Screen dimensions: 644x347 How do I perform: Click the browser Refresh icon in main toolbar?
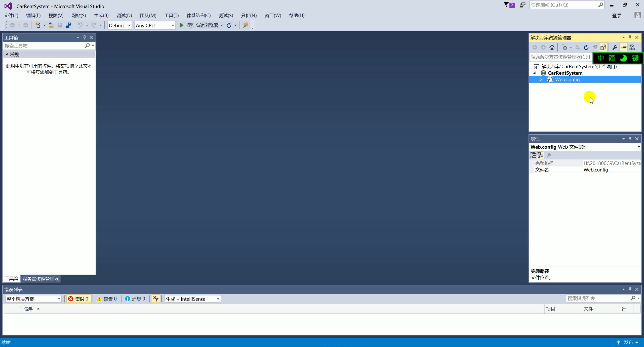click(x=229, y=25)
